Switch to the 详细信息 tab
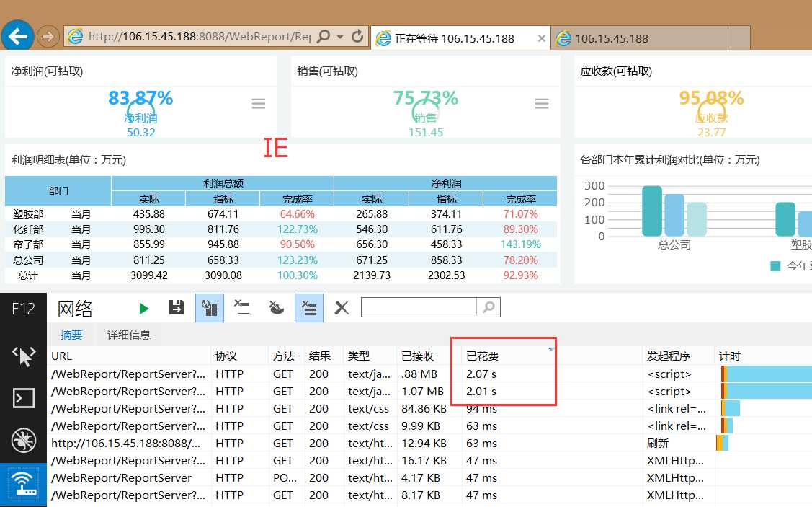The width and height of the screenshot is (812, 507). (x=128, y=335)
